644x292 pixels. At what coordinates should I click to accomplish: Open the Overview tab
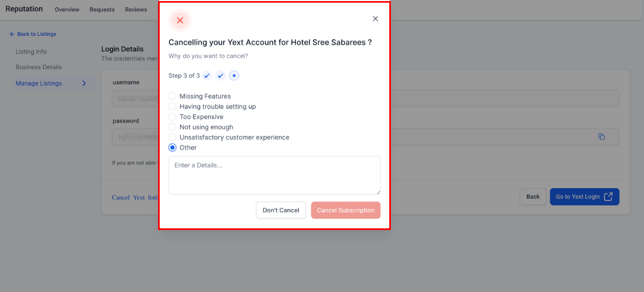[x=67, y=10]
